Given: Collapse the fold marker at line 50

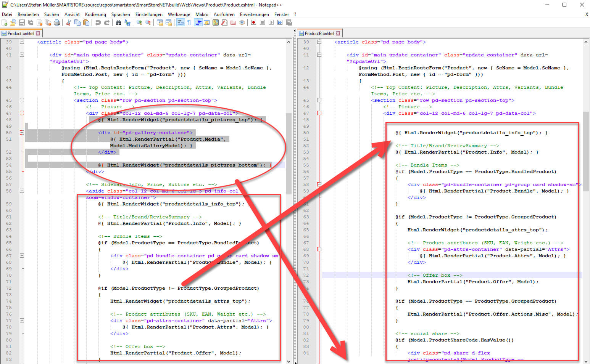Looking at the screenshot, I should tap(22, 133).
